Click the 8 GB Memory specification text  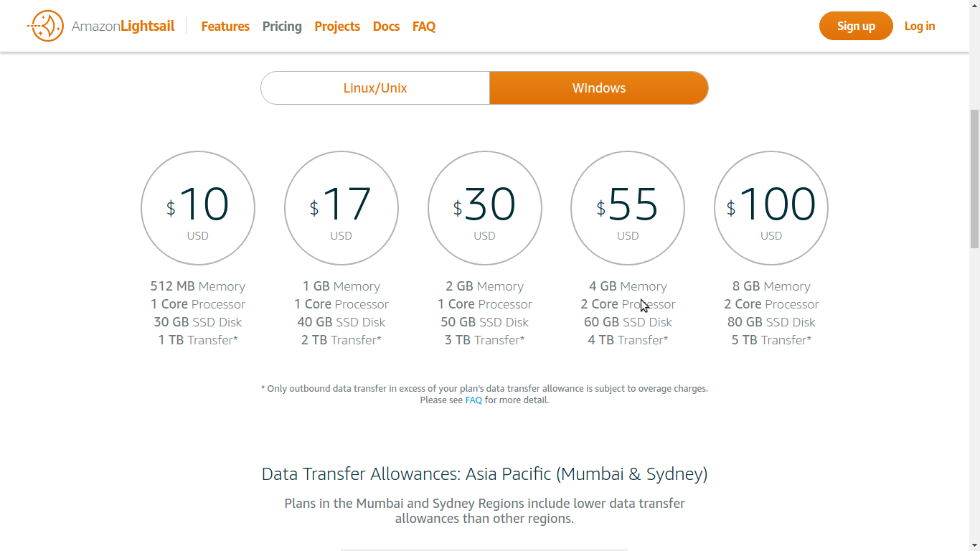coord(771,286)
